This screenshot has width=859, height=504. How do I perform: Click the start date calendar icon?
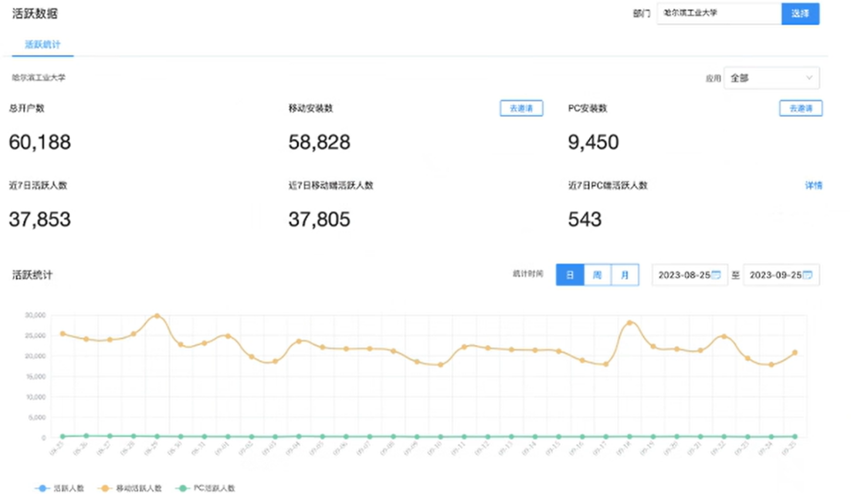(x=715, y=275)
